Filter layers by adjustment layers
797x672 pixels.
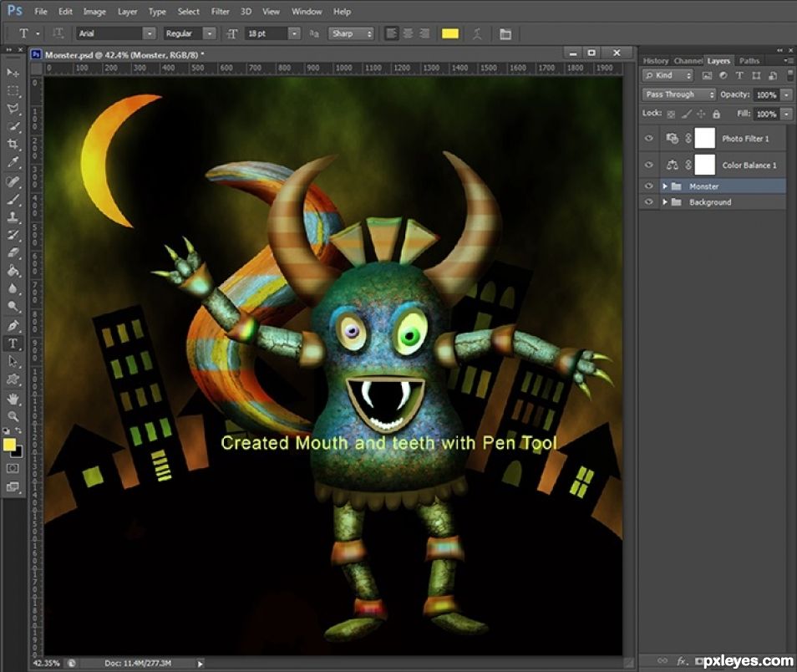[x=723, y=75]
